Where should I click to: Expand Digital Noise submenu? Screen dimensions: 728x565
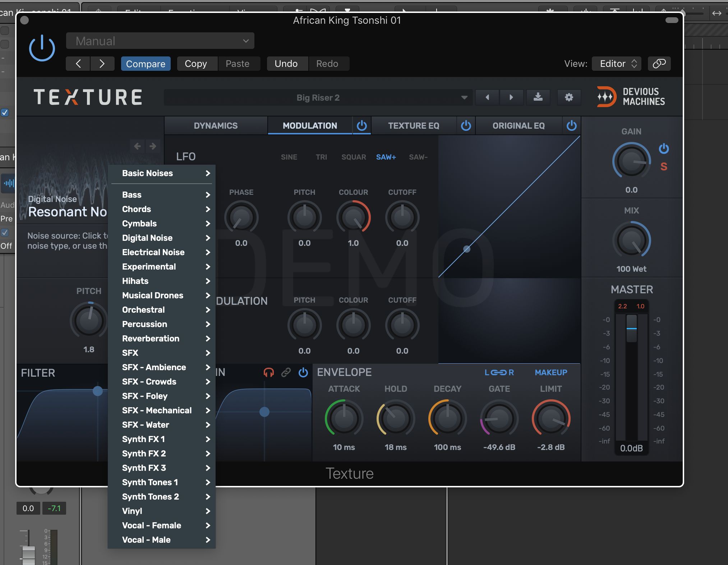coord(162,238)
